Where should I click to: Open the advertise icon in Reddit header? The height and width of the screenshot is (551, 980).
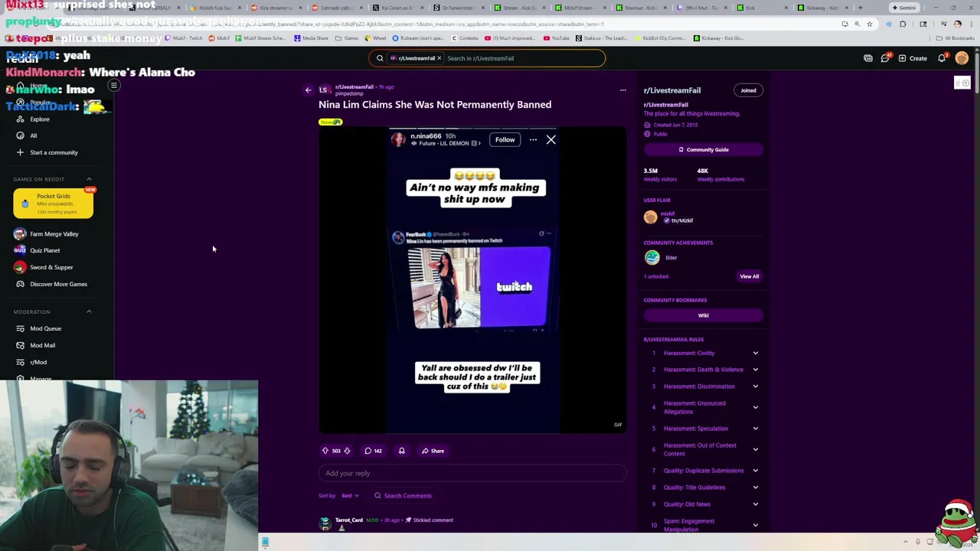tap(868, 58)
